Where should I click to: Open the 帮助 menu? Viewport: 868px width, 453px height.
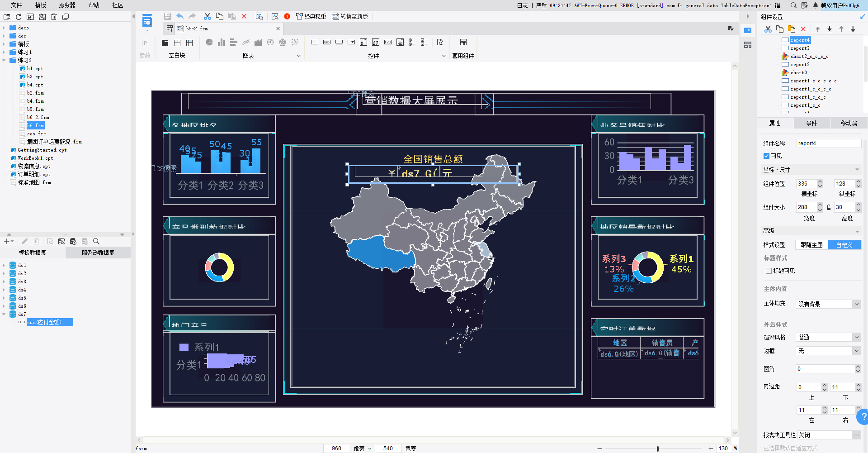(x=94, y=5)
